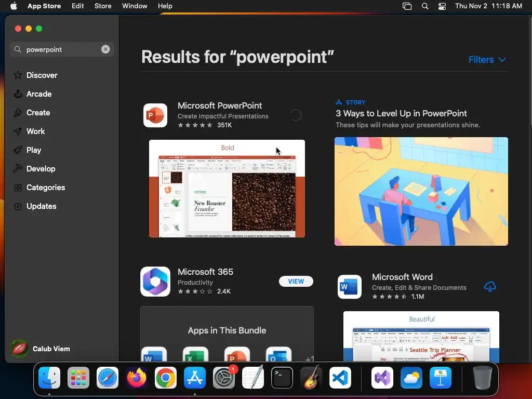The width and height of the screenshot is (532, 399).
Task: Open the Word Beautiful screenshot preview
Action: [421, 336]
